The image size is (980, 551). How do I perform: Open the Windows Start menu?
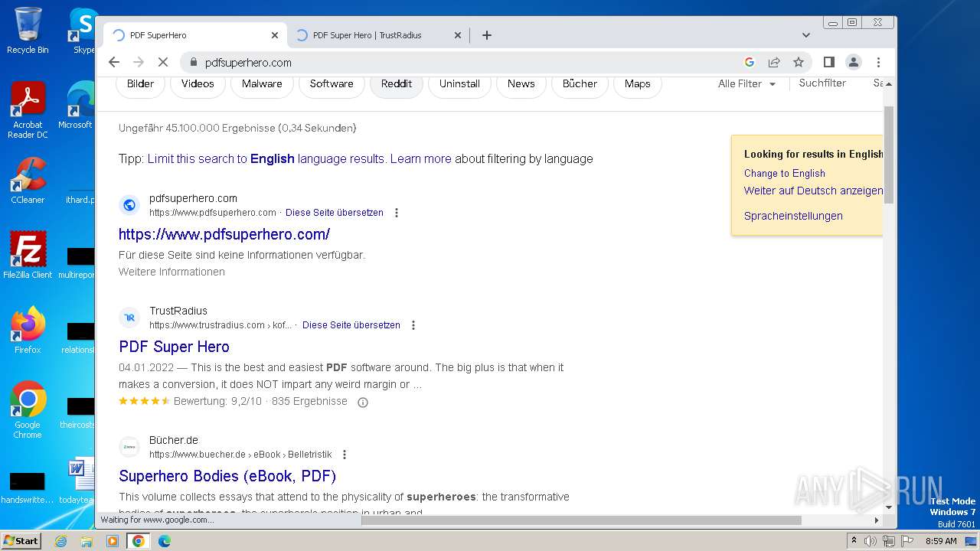tap(21, 541)
